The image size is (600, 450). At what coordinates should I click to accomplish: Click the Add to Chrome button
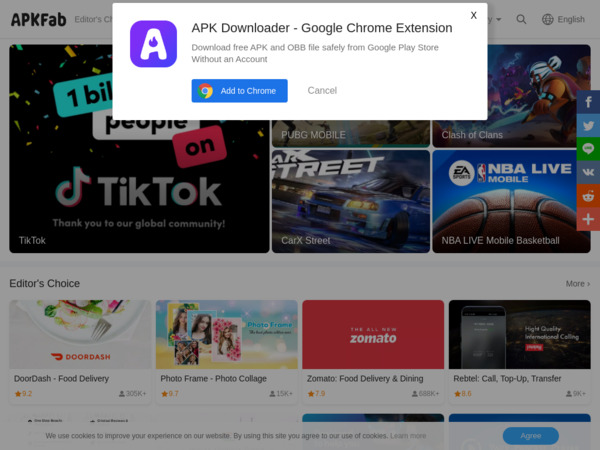coord(240,91)
